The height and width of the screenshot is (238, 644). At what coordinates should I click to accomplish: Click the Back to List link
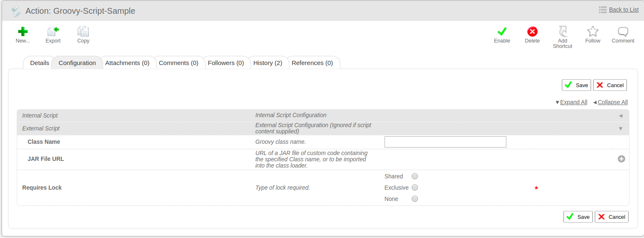coord(624,10)
